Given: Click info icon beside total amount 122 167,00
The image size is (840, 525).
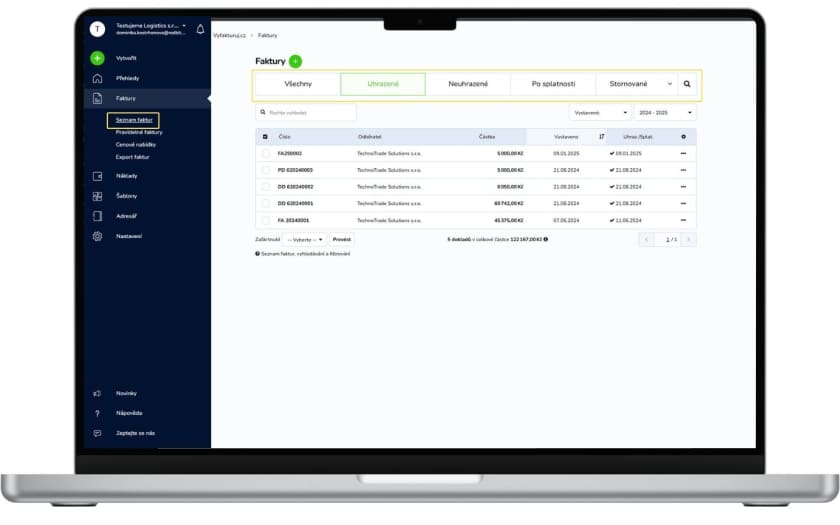Looking at the screenshot, I should tap(546, 239).
